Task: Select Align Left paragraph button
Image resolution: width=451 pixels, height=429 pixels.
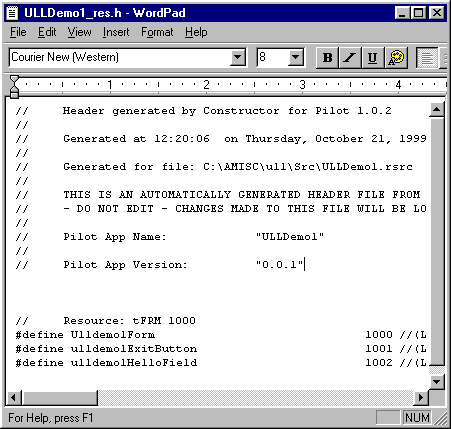Action: point(427,58)
